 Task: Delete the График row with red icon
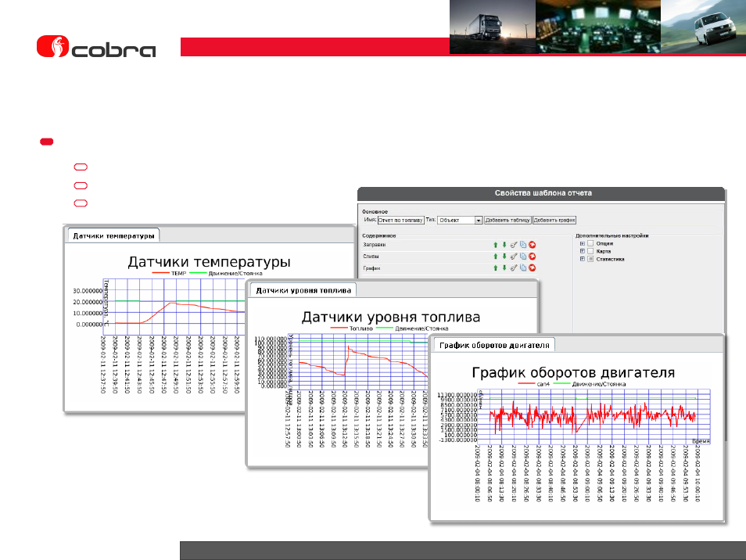(533, 267)
